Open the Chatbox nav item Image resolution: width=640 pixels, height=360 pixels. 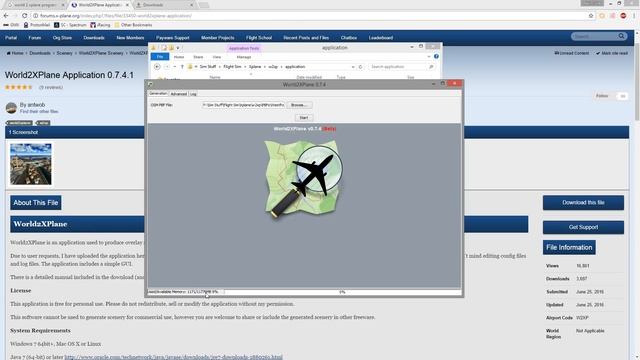pyautogui.click(x=349, y=38)
